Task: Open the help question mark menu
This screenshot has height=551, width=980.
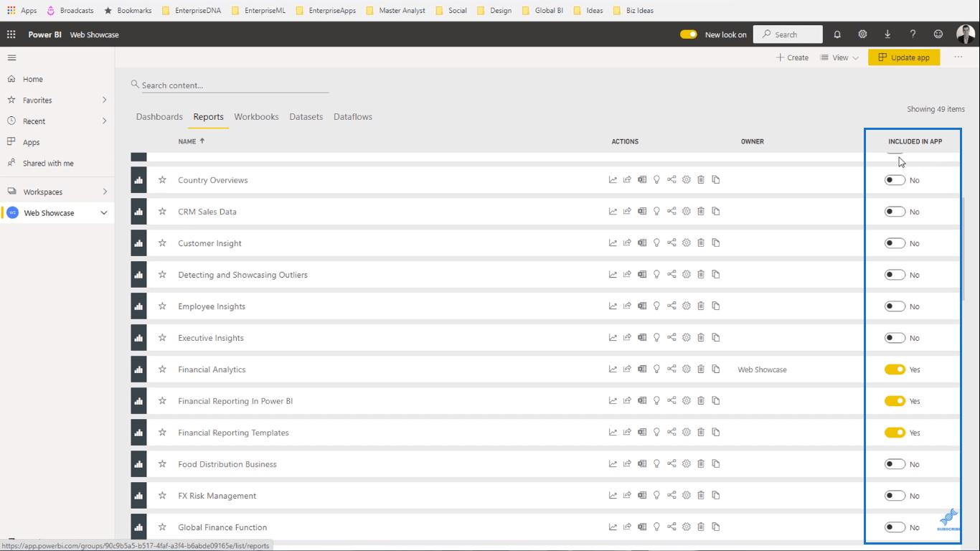Action: coord(913,34)
